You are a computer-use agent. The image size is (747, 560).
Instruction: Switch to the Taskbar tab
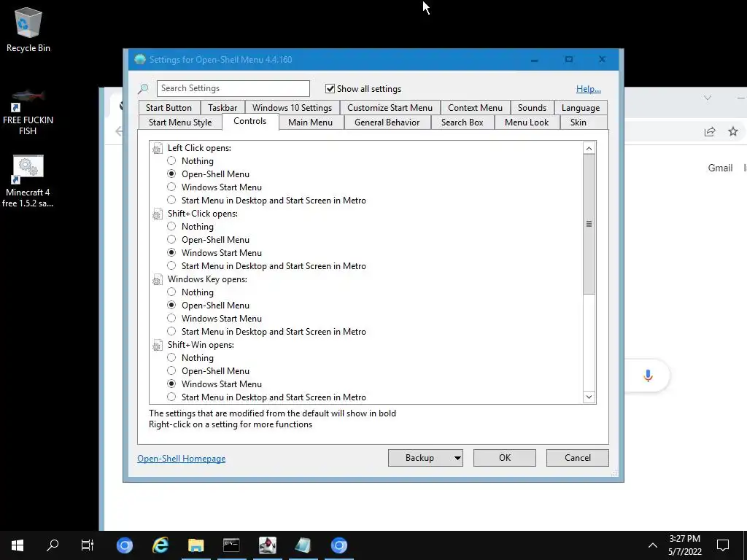tap(222, 108)
